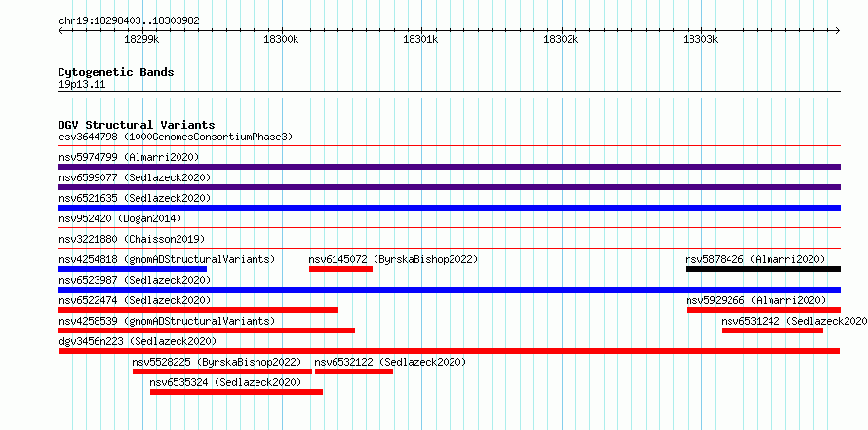The height and width of the screenshot is (430, 868).
Task: Click the nsv6523987 (Sedlazeck2020) label
Action: point(135,280)
